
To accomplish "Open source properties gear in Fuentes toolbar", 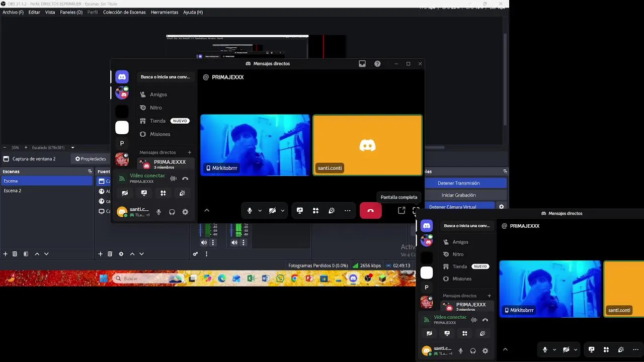I will (121, 254).
